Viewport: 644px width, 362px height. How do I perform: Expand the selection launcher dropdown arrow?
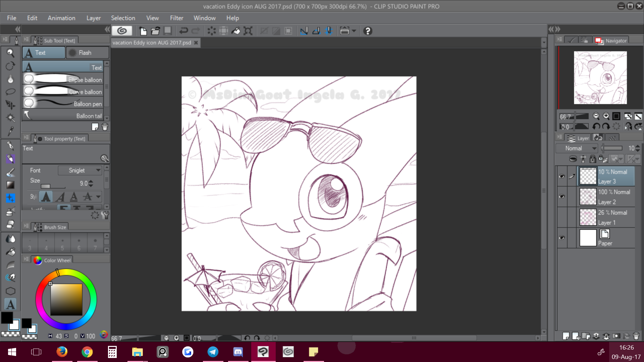(x=354, y=31)
